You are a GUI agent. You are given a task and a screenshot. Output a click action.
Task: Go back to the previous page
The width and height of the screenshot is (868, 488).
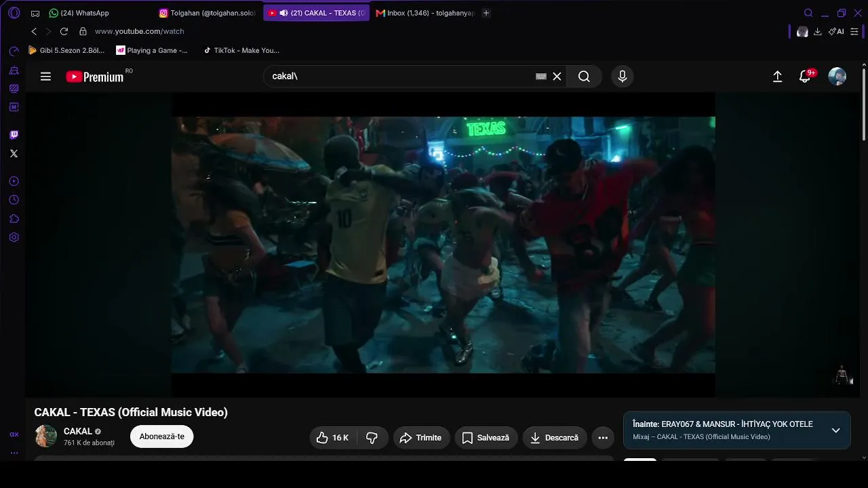pyautogui.click(x=34, y=31)
